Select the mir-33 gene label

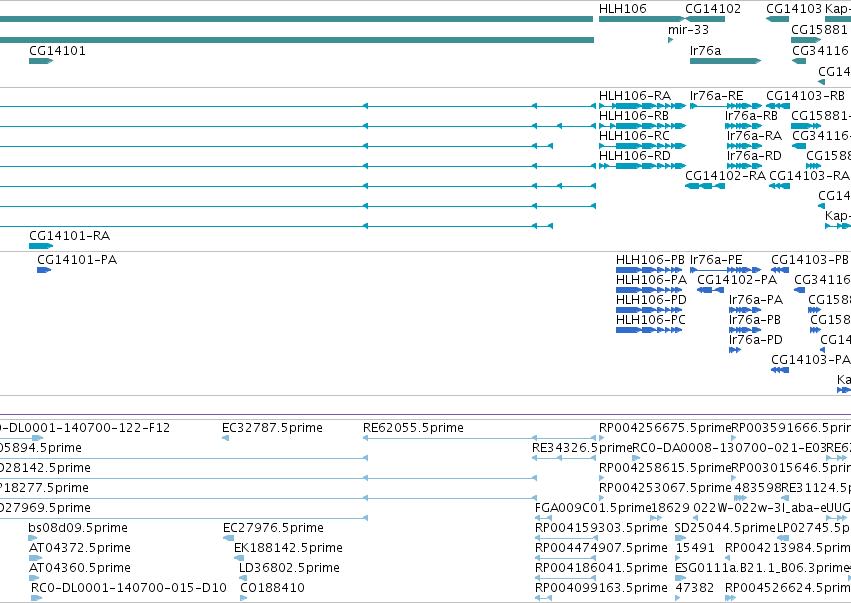[x=688, y=30]
